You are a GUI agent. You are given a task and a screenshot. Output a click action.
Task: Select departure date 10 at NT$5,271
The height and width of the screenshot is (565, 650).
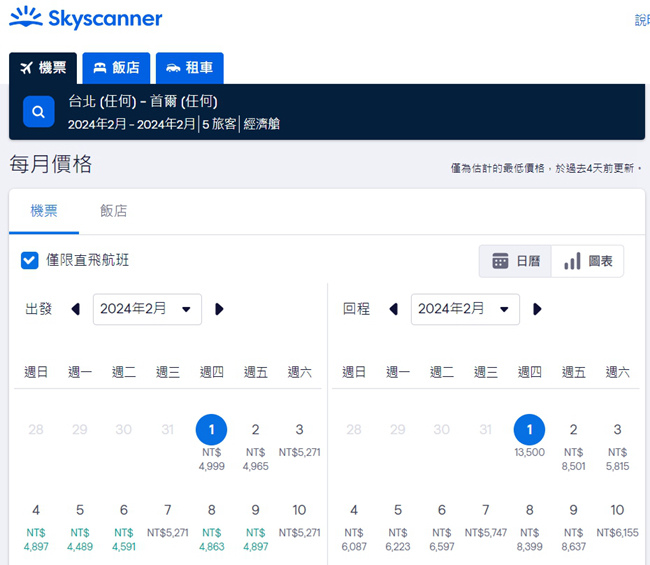pos(299,520)
